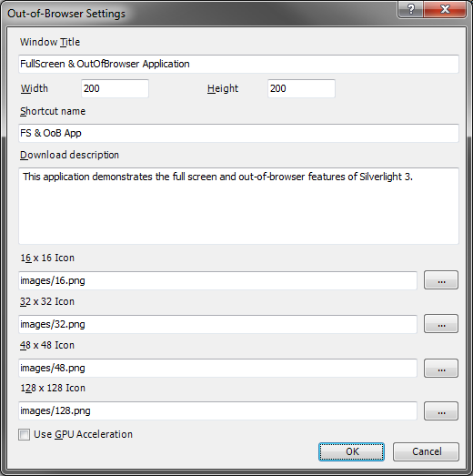Cancel the settings dialog
473x476 pixels.
point(426,451)
